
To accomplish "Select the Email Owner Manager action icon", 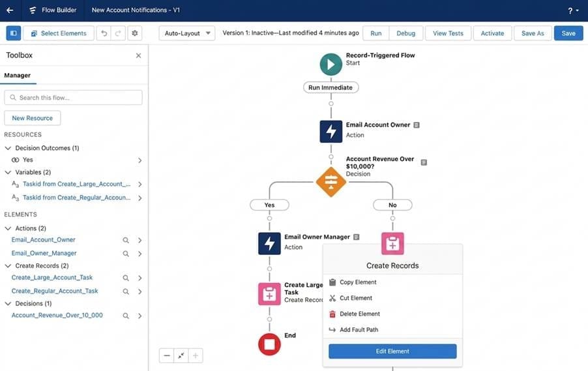I will 269,243.
